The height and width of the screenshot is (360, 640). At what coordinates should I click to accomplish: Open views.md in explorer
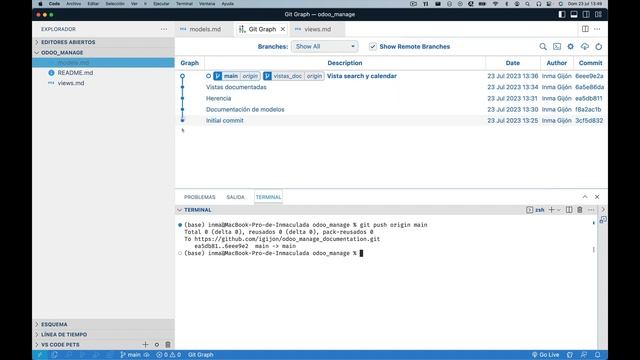point(71,83)
